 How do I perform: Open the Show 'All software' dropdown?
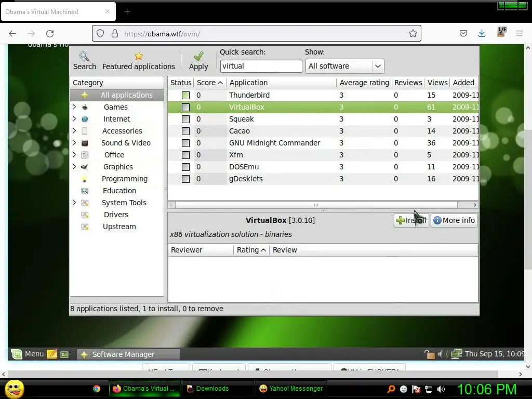345,66
